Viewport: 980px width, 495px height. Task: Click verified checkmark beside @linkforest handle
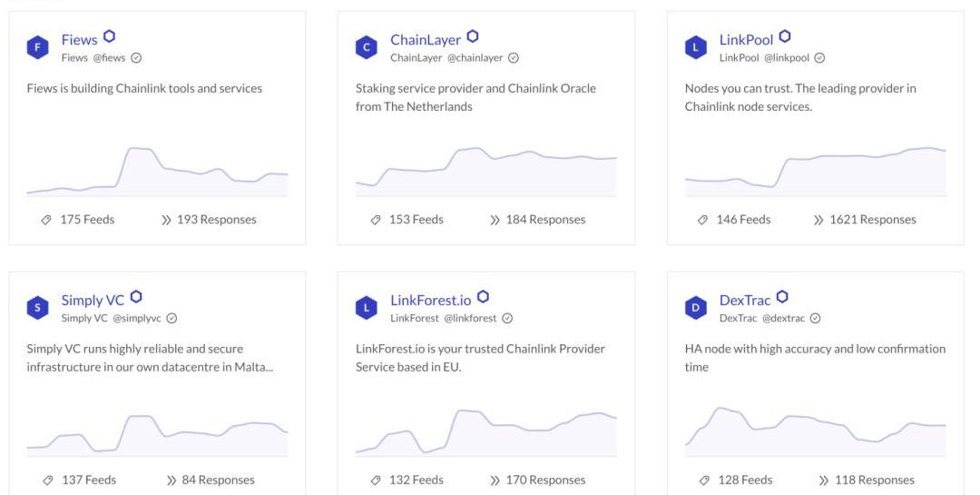pos(507,319)
